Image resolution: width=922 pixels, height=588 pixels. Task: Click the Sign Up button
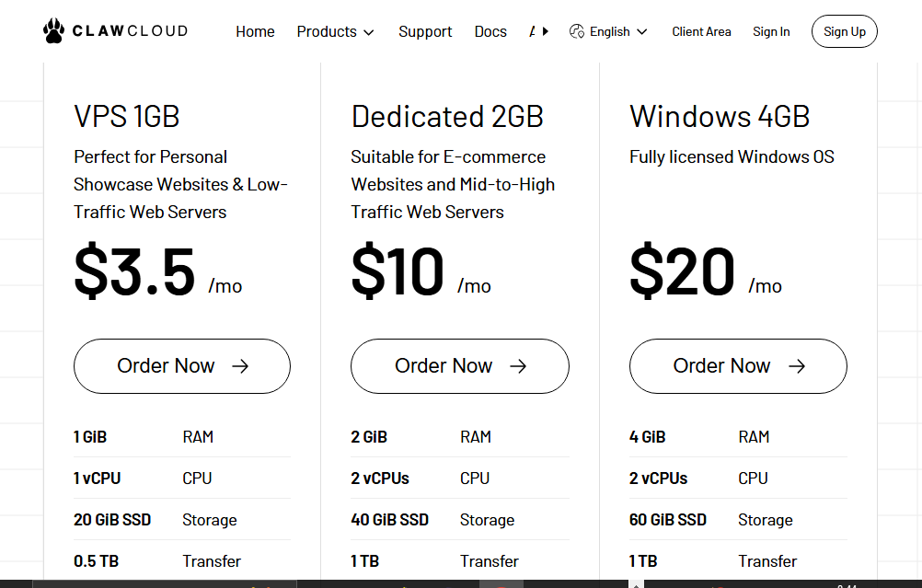point(845,31)
